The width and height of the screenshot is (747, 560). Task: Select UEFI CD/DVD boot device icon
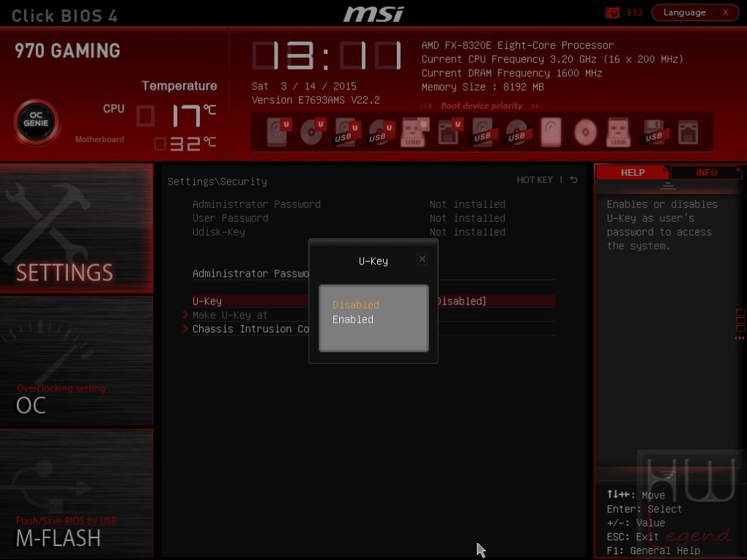click(x=313, y=132)
